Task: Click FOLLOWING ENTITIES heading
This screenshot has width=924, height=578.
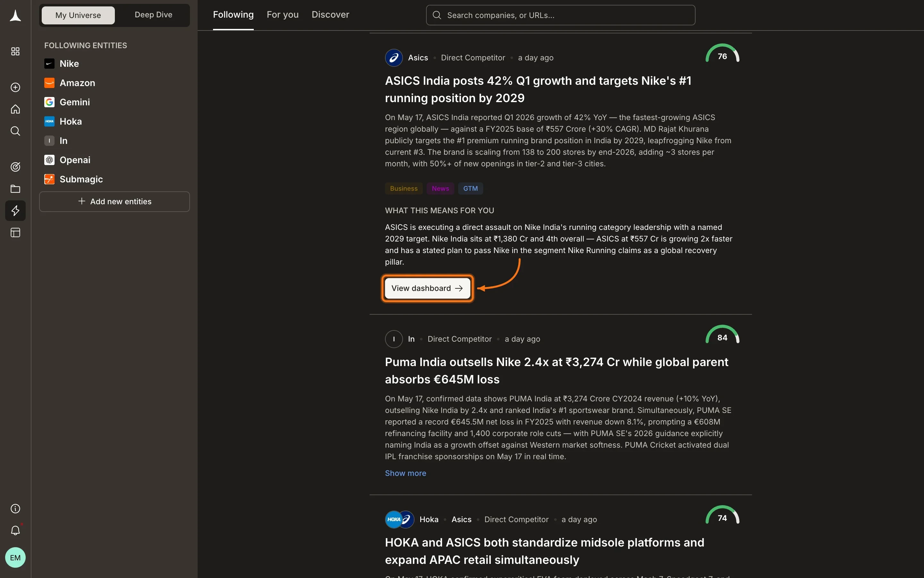Action: [86, 46]
